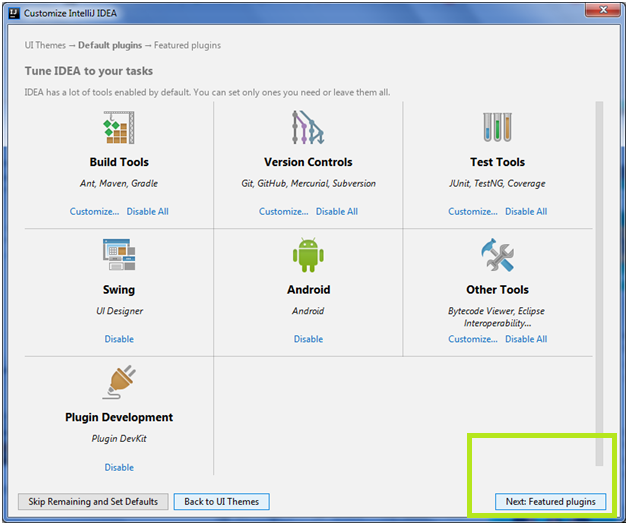Open Customize for Version Controls
Screen dimensions: 628x525
pos(284,211)
